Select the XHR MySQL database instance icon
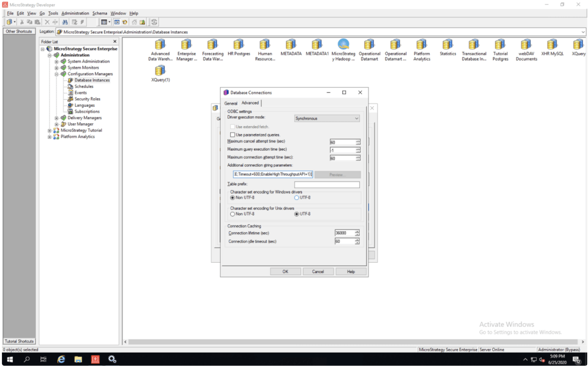 pyautogui.click(x=552, y=45)
